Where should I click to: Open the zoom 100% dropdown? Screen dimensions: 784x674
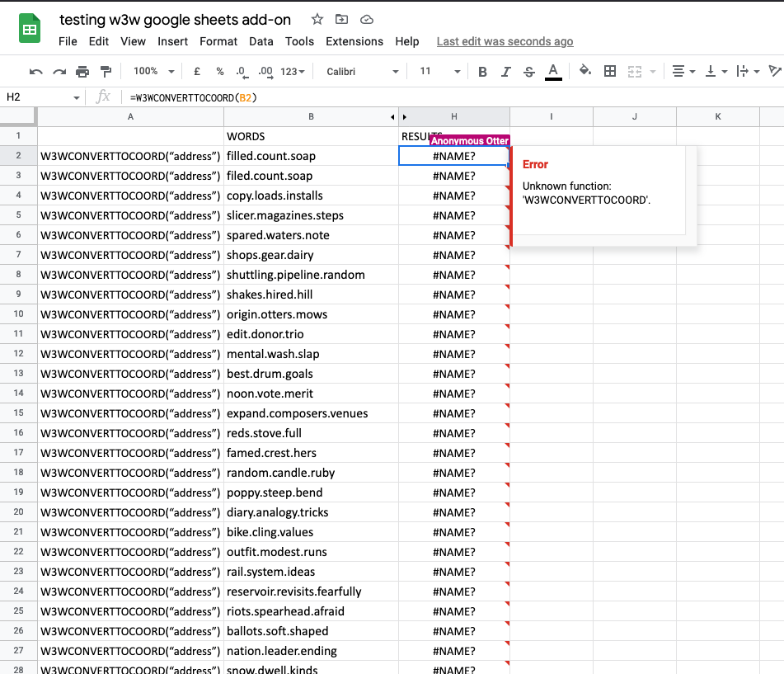pos(154,72)
